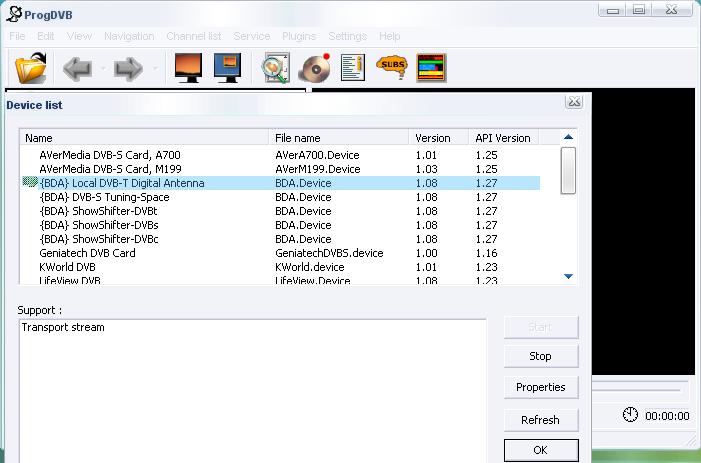Toggle subtitles with the SUBS icon
Screen dimensions: 701x463
pyautogui.click(x=391, y=68)
